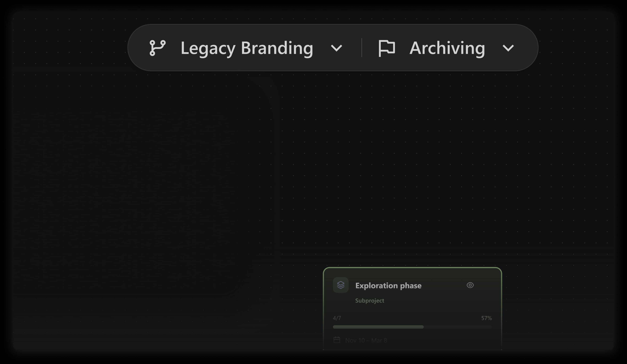This screenshot has height=364, width=627.
Task: Click the unfilled end of progress bar
Action: click(x=473, y=327)
